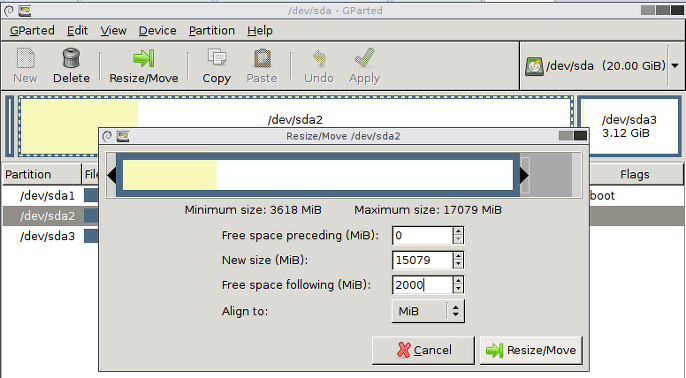Screen dimensions: 686x378
Task: Click the Resize/Move toolbar icon
Action: coord(144,58)
